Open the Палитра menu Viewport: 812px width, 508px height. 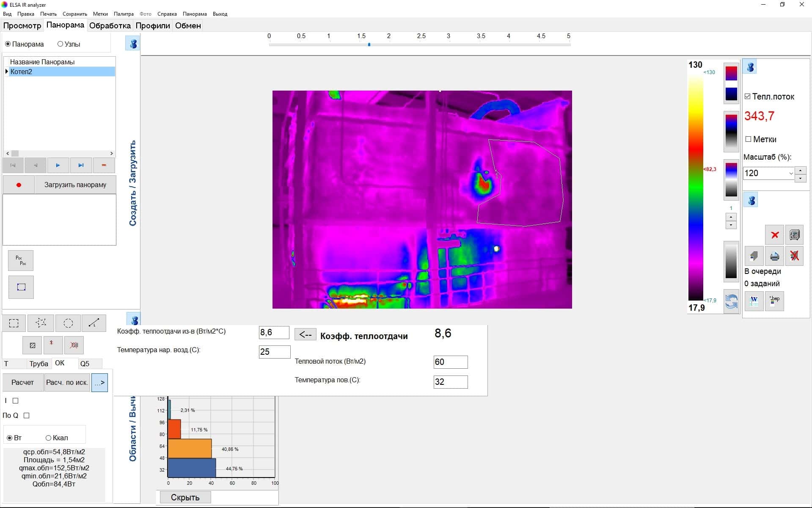(124, 14)
